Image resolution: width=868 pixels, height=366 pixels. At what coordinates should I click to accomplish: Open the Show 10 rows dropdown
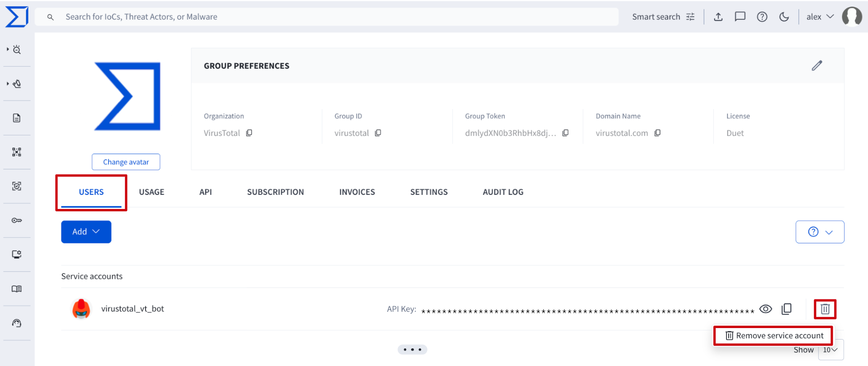[x=831, y=350]
